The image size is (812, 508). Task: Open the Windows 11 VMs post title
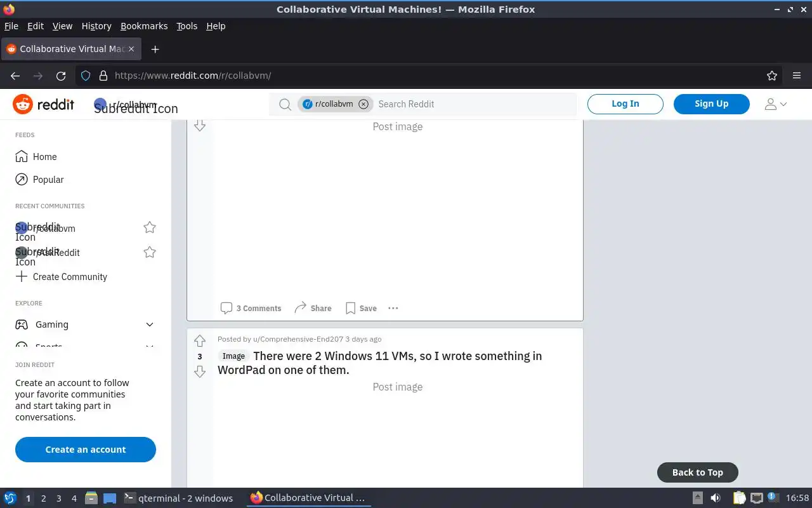(380, 363)
